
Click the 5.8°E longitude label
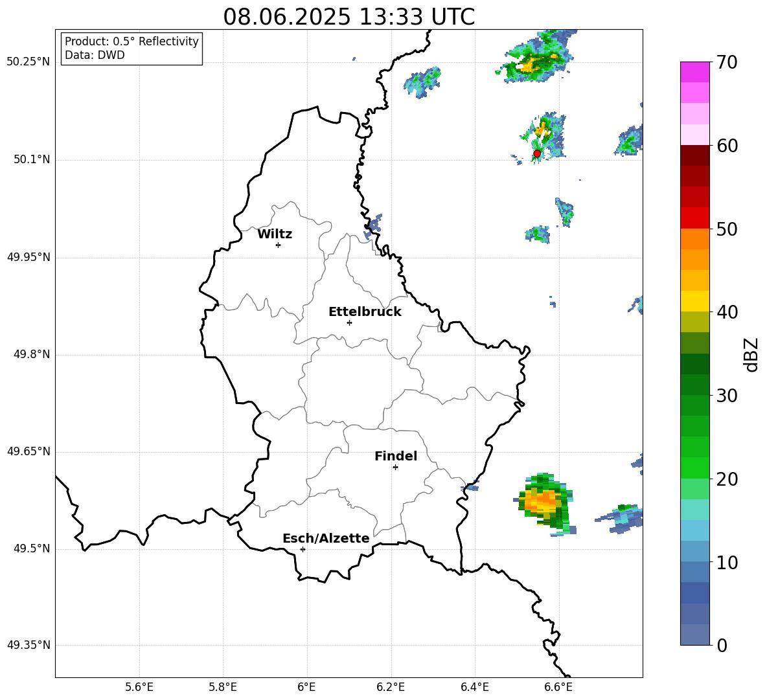(223, 687)
